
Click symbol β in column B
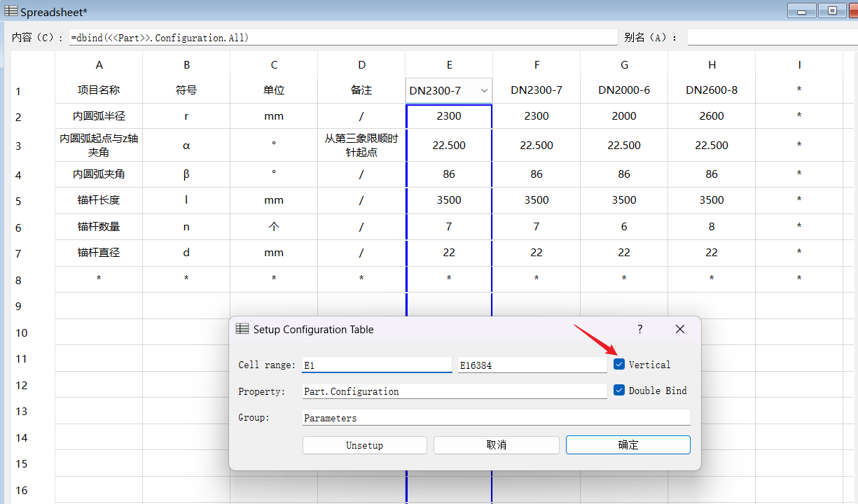(x=186, y=174)
